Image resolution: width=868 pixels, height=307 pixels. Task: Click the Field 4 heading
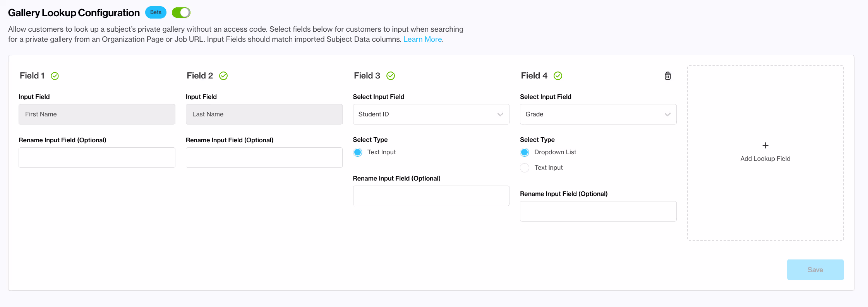[x=534, y=76]
